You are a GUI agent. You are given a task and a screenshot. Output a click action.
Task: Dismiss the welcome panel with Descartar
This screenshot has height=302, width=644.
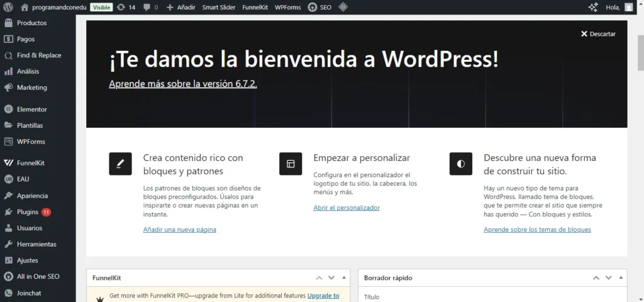(x=598, y=34)
